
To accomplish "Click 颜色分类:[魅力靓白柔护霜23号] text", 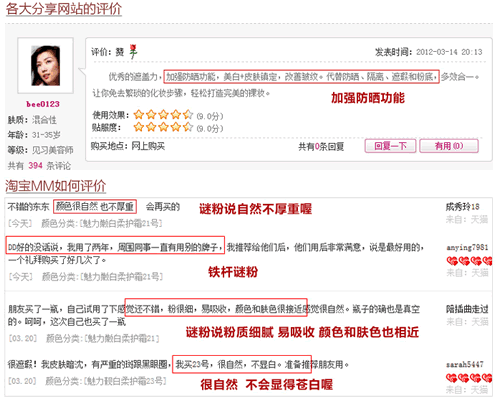I will click(106, 381).
